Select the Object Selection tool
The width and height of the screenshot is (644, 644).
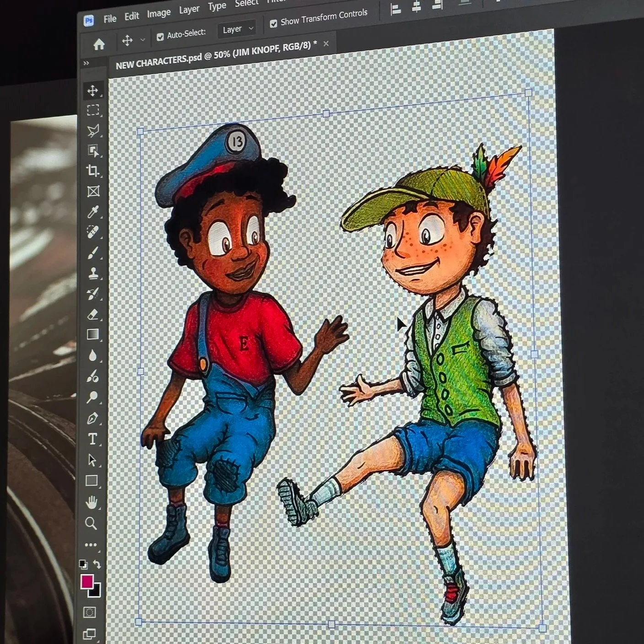pyautogui.click(x=93, y=150)
